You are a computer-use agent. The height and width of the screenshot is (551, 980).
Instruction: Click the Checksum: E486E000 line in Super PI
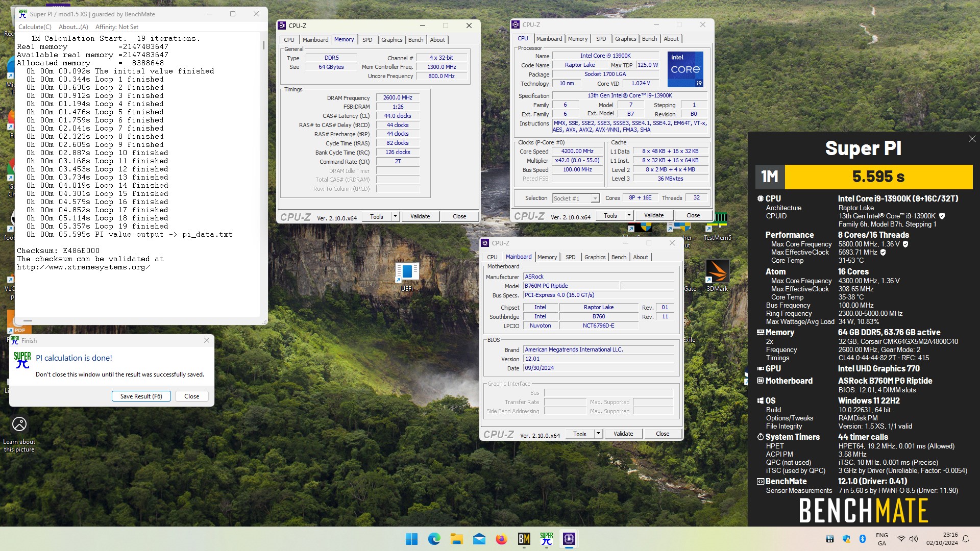click(x=58, y=251)
